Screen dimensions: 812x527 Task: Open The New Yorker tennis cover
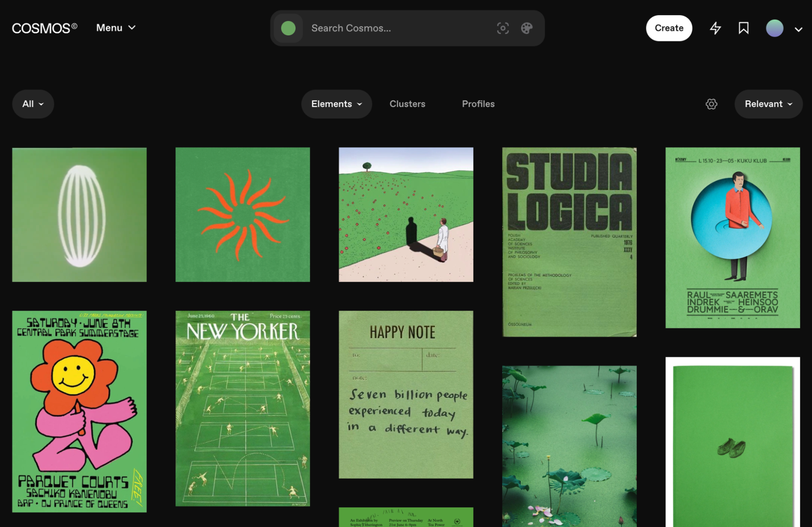coord(242,409)
